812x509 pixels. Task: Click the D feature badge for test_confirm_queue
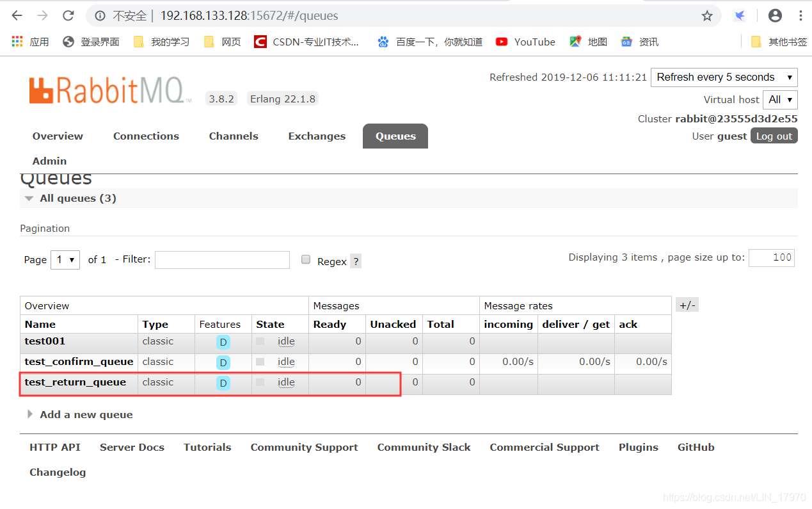click(x=223, y=362)
